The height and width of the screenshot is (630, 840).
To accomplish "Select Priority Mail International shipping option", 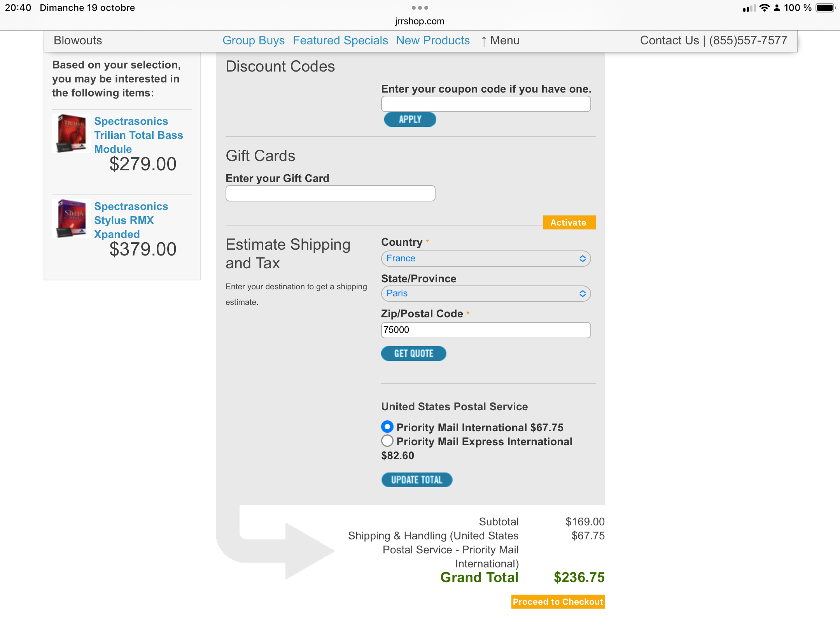I will [x=387, y=427].
